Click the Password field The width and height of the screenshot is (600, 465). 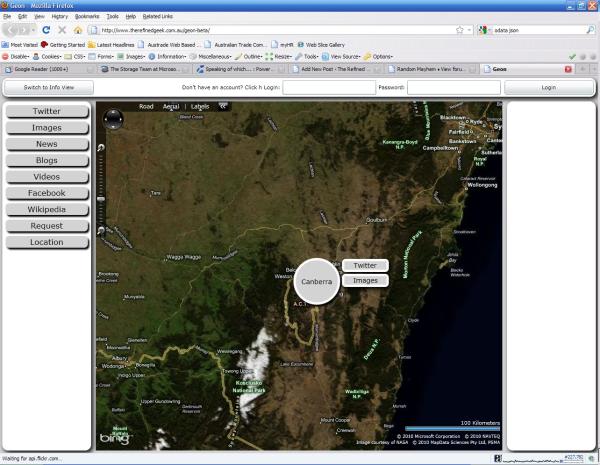point(454,88)
